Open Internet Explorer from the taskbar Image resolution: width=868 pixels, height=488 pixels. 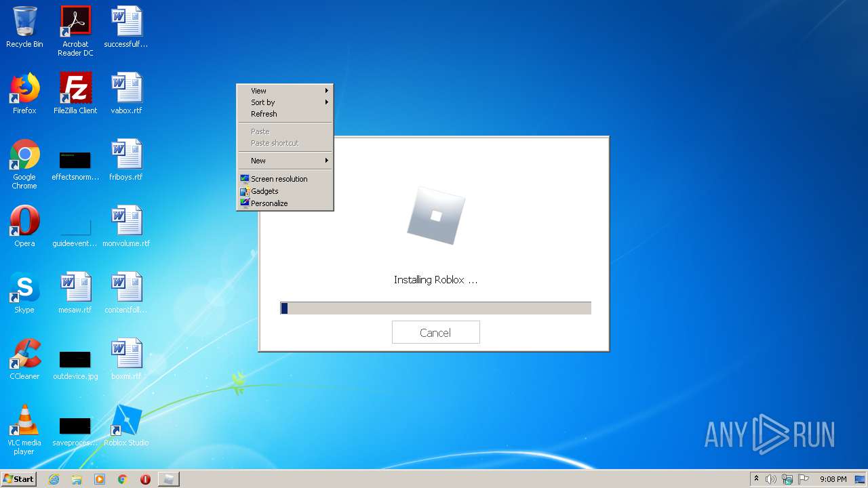(x=54, y=479)
